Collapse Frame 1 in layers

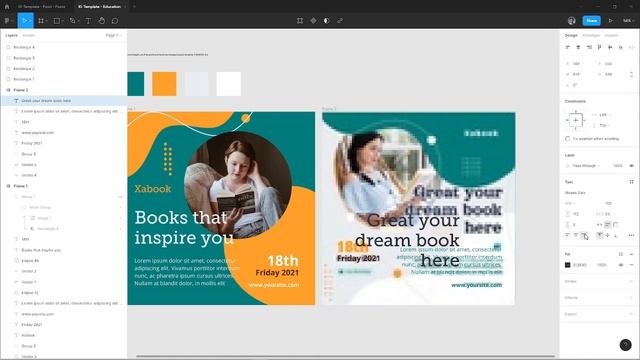pyautogui.click(x=8, y=186)
